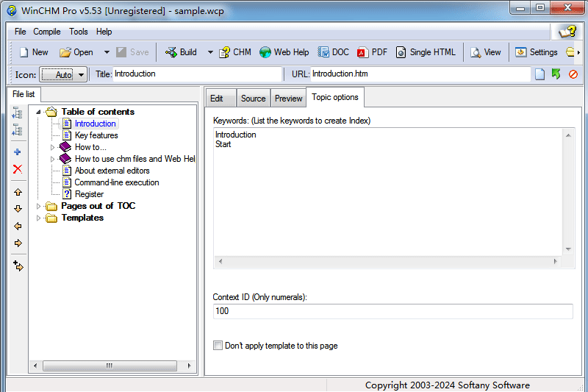Click the How to... purple book icon
Viewport: 588px width, 392px height.
(65, 146)
